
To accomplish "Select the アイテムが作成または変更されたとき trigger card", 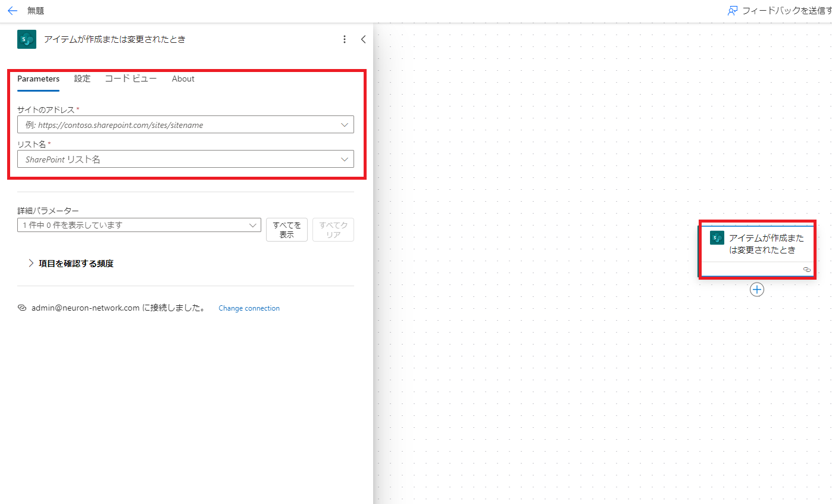I will click(766, 244).
